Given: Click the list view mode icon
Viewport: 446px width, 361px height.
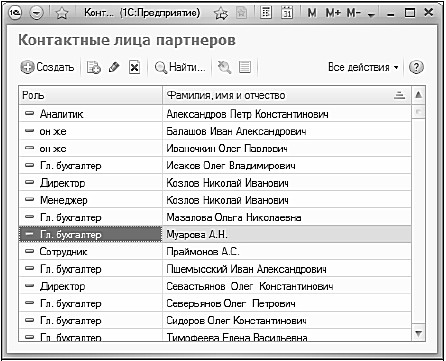Looking at the screenshot, I should point(245,67).
